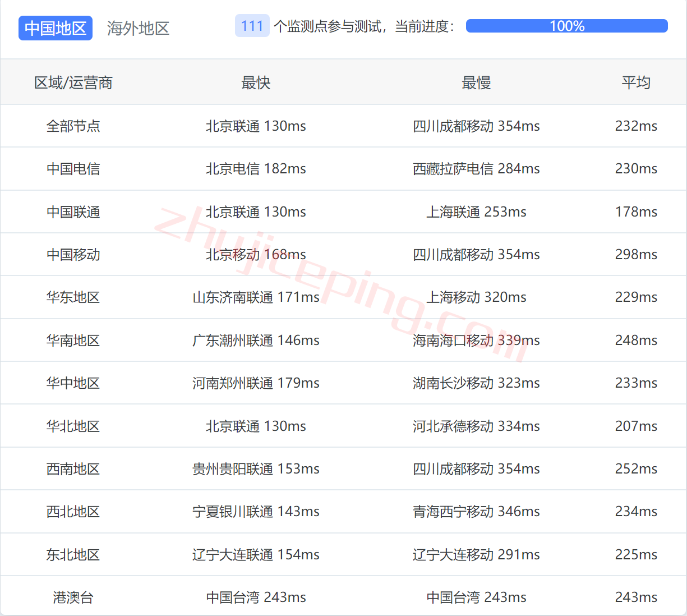
Task: Select the 248ms average value
Action: click(x=636, y=341)
